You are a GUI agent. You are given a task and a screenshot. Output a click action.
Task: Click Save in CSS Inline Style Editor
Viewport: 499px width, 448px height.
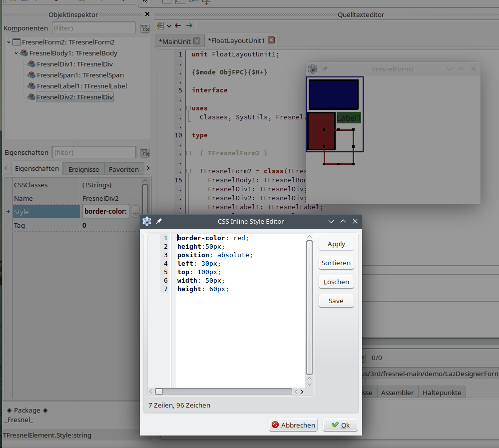click(336, 301)
